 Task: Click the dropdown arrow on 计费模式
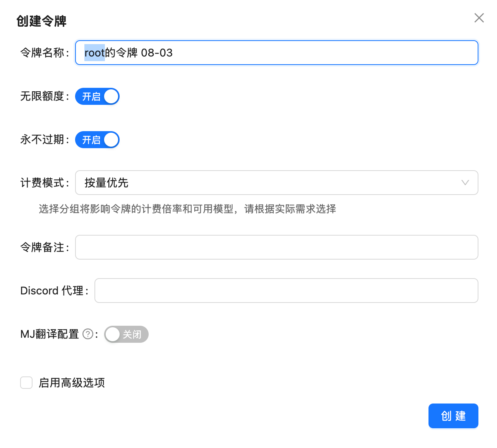coord(465,183)
